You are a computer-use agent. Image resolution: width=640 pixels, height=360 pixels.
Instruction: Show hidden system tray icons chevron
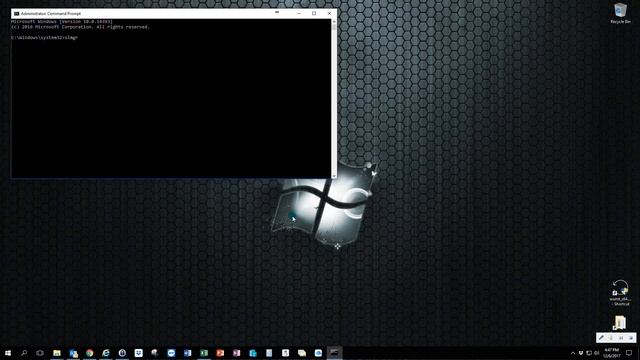coord(573,353)
